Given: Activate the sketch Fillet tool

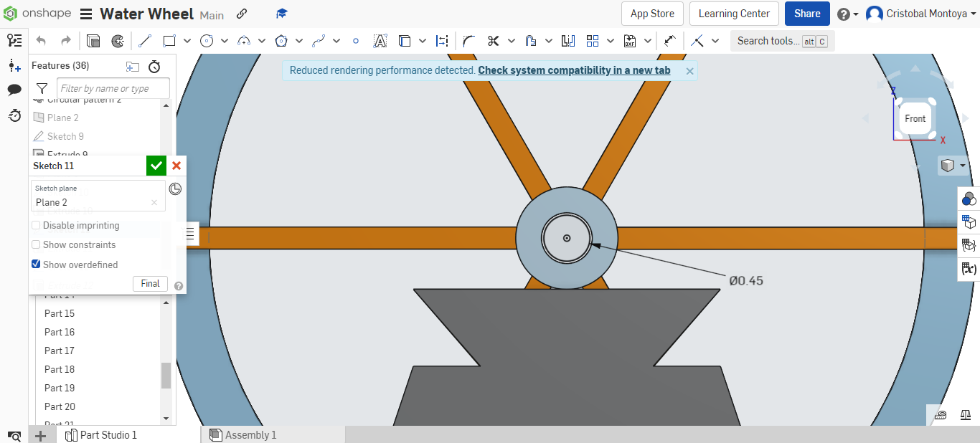Looking at the screenshot, I should (x=468, y=41).
